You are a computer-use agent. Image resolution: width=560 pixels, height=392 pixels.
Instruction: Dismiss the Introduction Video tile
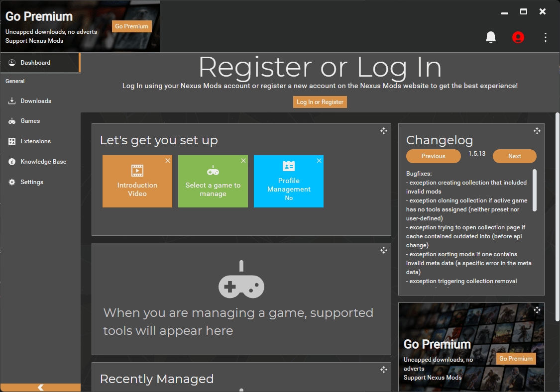(168, 161)
